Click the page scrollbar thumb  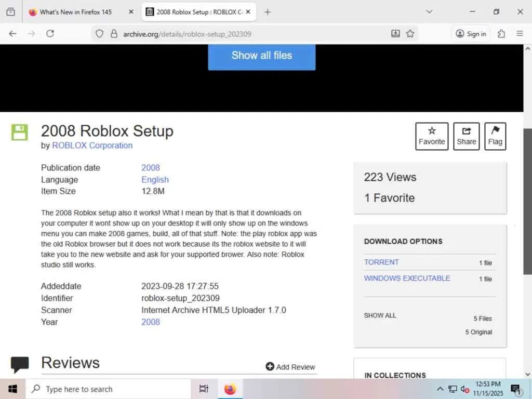pos(528,202)
